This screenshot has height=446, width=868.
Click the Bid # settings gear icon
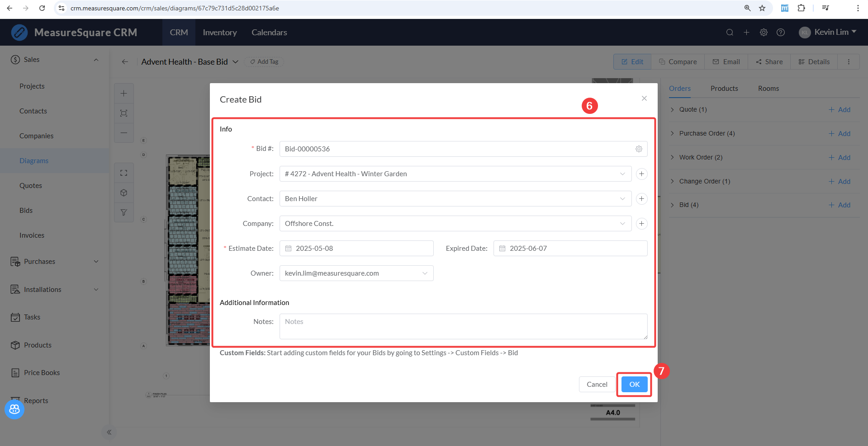tap(639, 149)
